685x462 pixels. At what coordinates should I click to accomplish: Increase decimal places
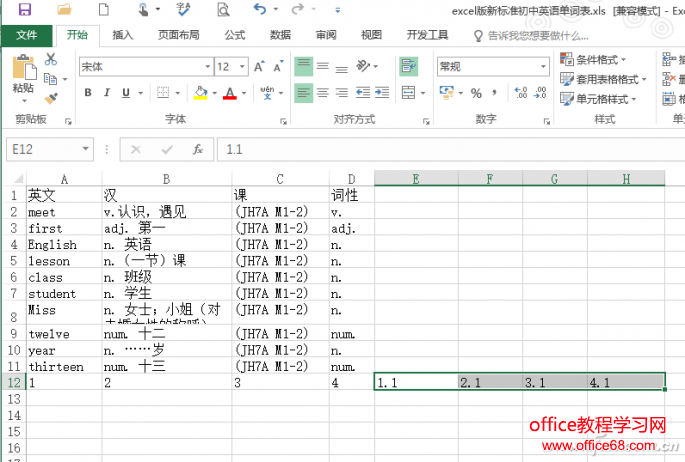[521, 93]
